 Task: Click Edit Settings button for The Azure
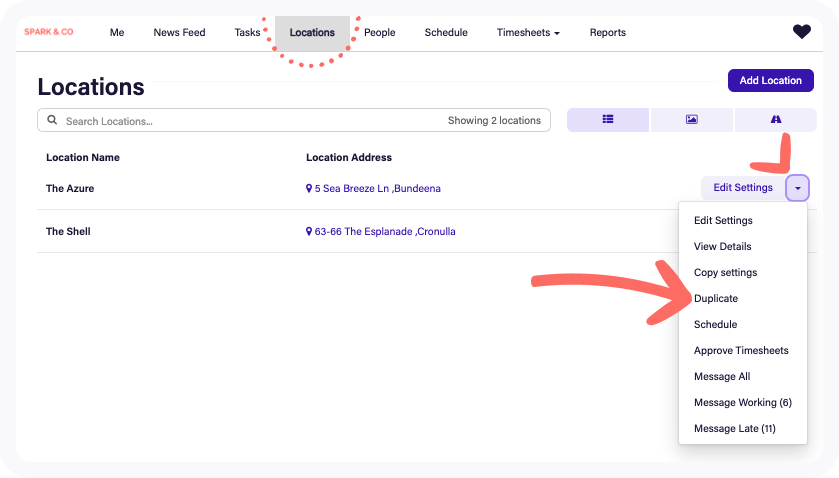(x=742, y=188)
